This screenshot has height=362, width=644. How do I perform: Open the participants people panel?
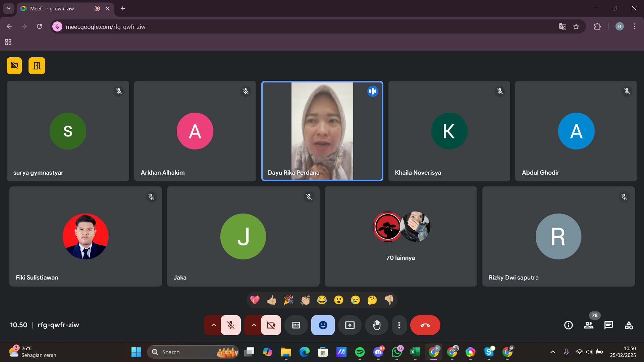click(589, 325)
